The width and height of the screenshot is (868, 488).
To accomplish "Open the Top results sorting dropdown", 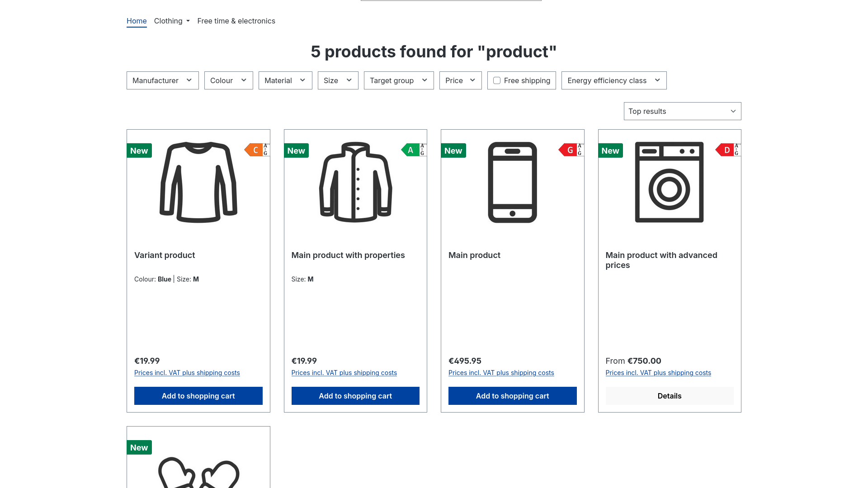I will click(682, 111).
